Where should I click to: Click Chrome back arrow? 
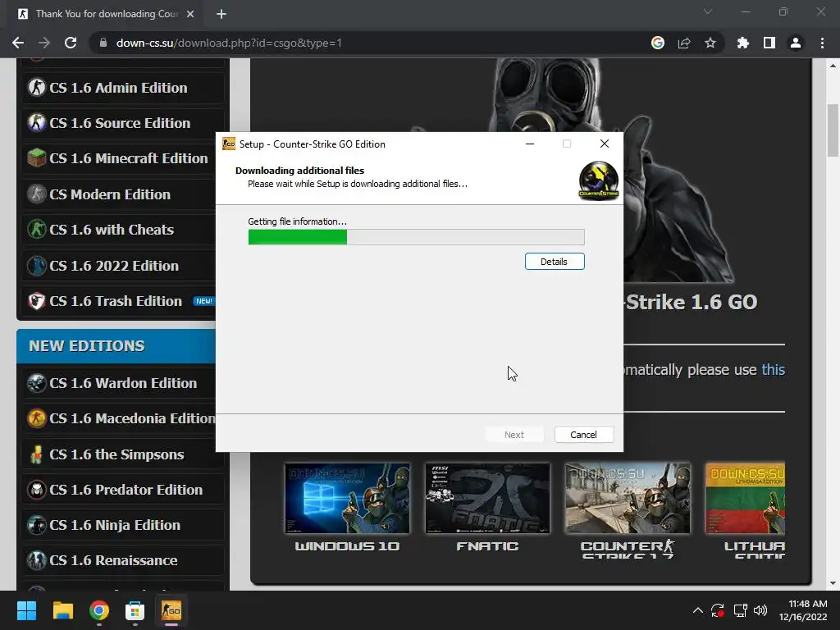click(x=18, y=43)
